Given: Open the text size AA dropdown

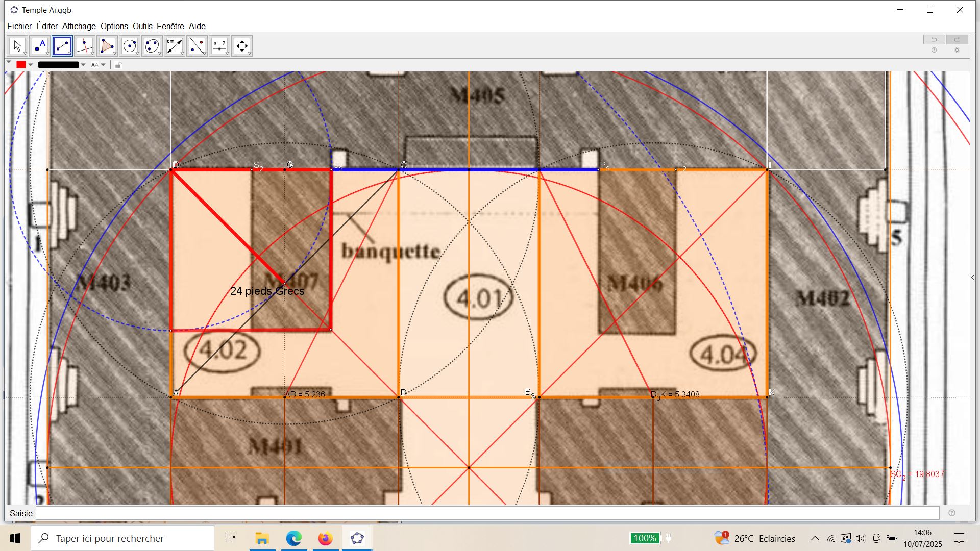Looking at the screenshot, I should (x=98, y=65).
